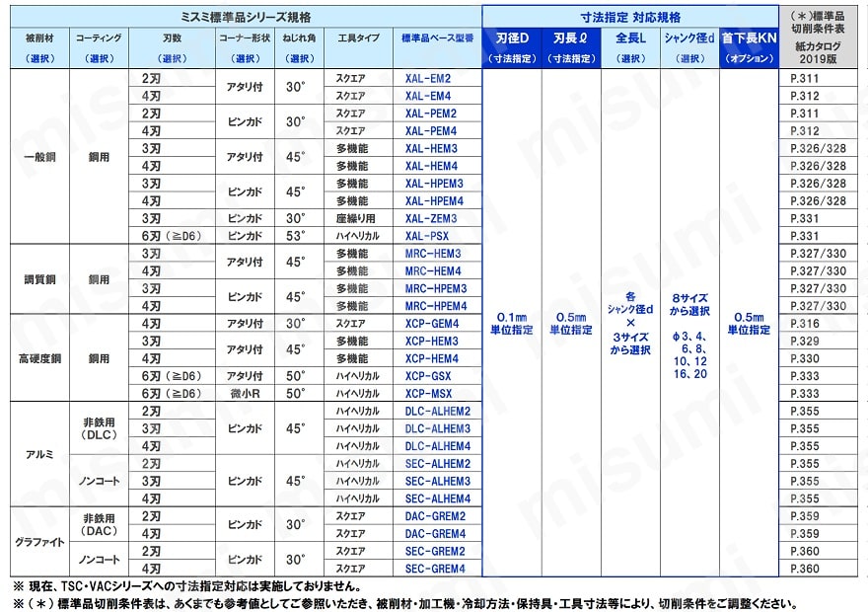Click page reference P.329
The image size is (868, 612).
click(805, 342)
